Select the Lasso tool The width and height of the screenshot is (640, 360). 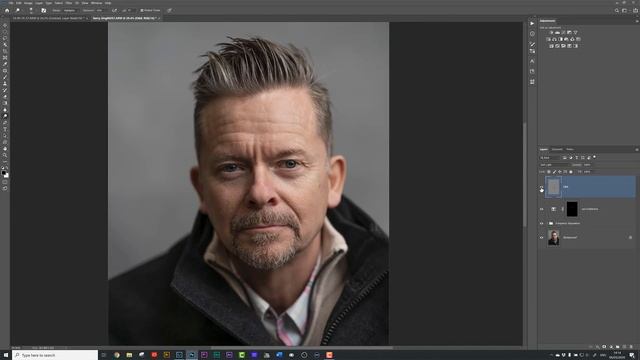[x=5, y=38]
